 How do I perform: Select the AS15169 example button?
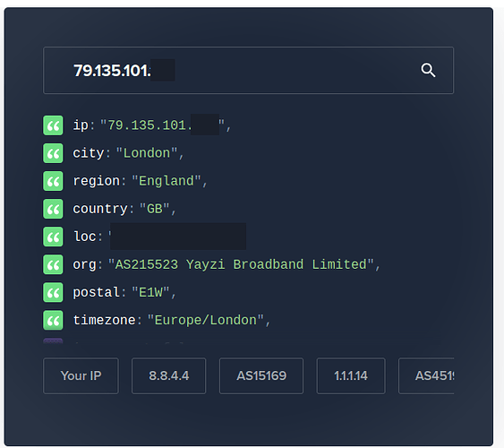pyautogui.click(x=261, y=375)
